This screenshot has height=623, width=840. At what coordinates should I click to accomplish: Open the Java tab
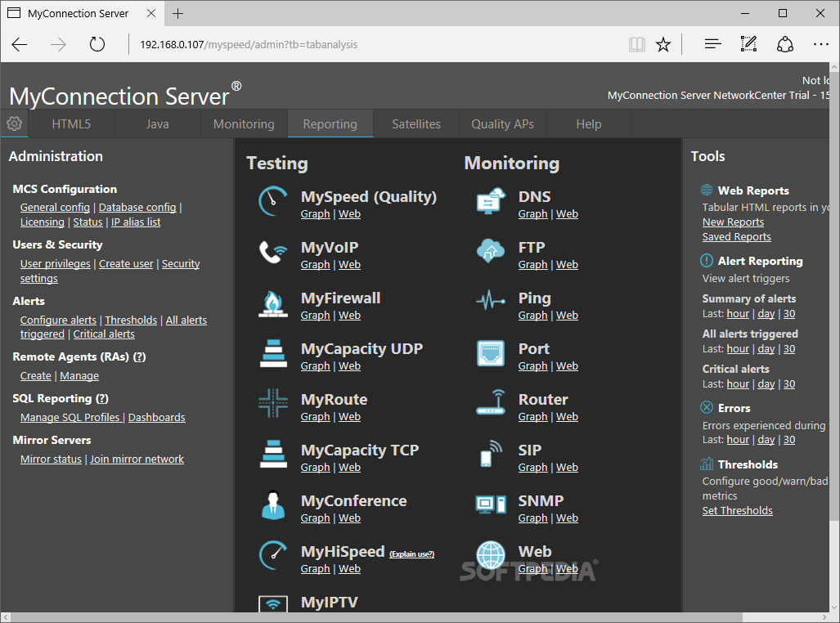coord(158,123)
